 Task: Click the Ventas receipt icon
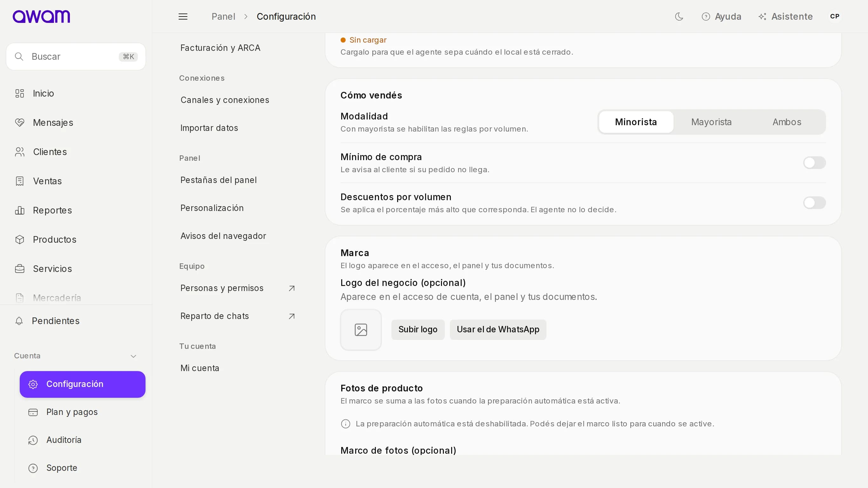[20, 181]
